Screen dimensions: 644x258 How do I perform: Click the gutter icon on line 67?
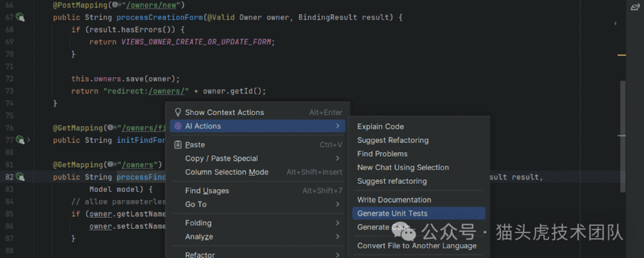tap(20, 17)
